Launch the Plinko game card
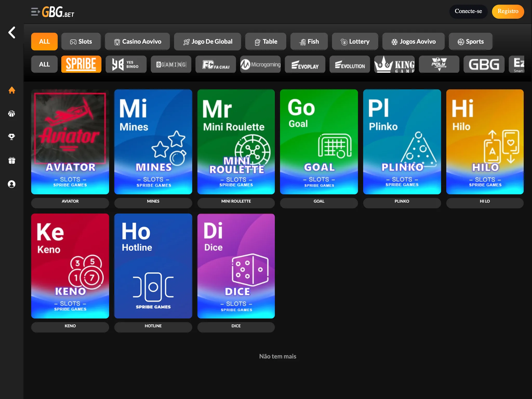 coord(402,142)
